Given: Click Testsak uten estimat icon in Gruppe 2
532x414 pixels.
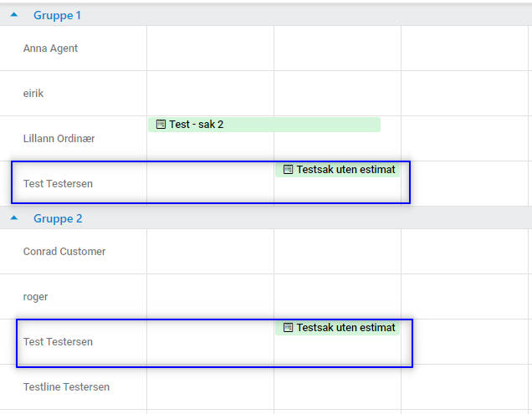Looking at the screenshot, I should tap(288, 328).
